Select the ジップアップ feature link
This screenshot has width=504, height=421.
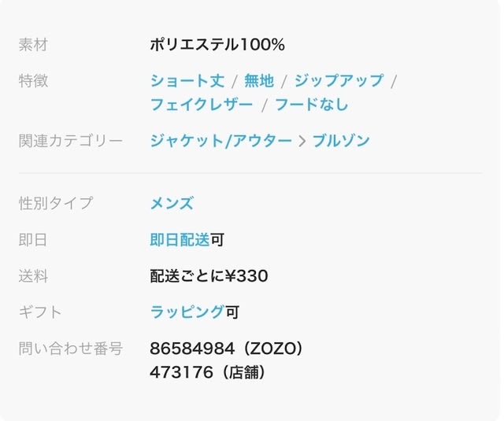click(x=339, y=81)
